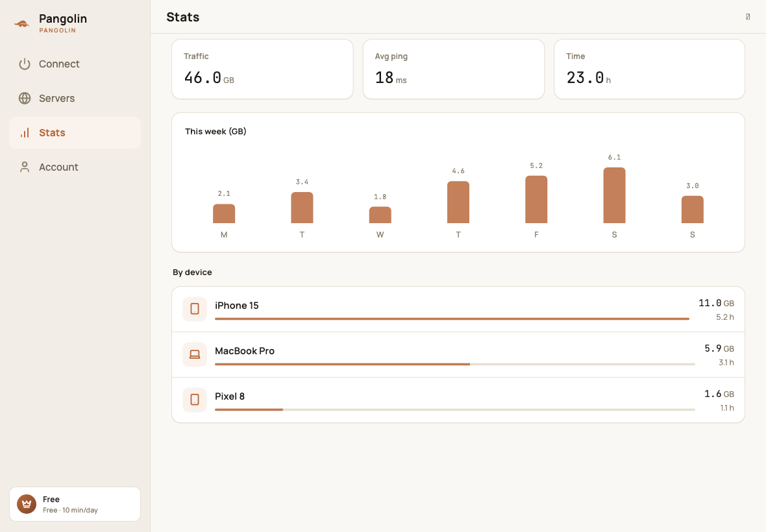The height and width of the screenshot is (532, 766).
Task: Click the M day label
Action: [224, 235]
